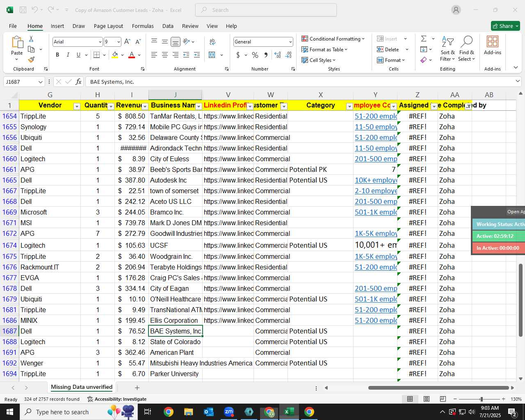This screenshot has width=525, height=420.
Task: Click the Search box in title bar
Action: [266, 10]
